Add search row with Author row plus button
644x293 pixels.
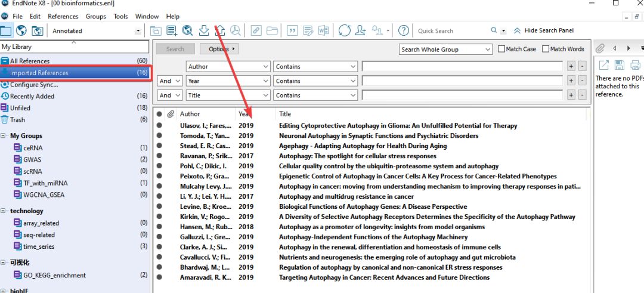[x=571, y=67]
